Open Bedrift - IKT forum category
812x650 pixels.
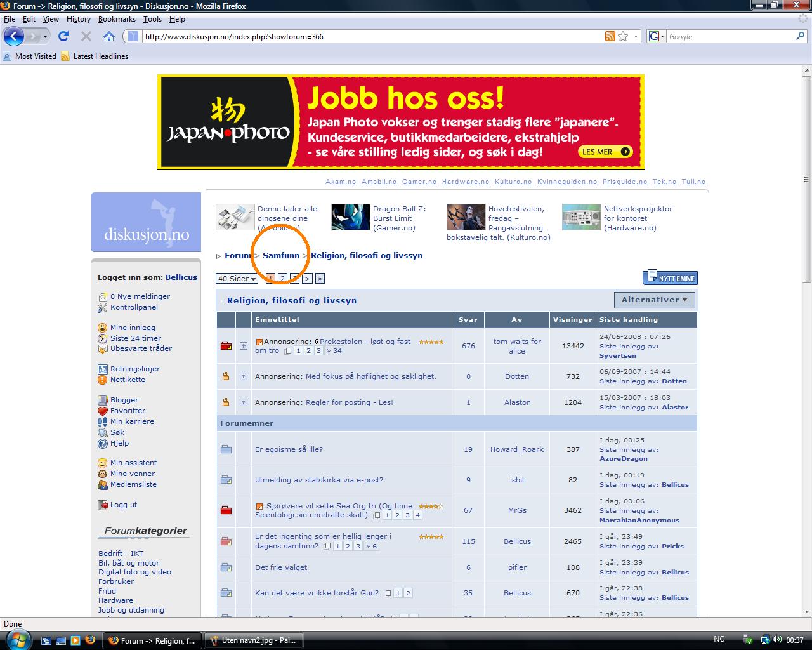coord(121,554)
